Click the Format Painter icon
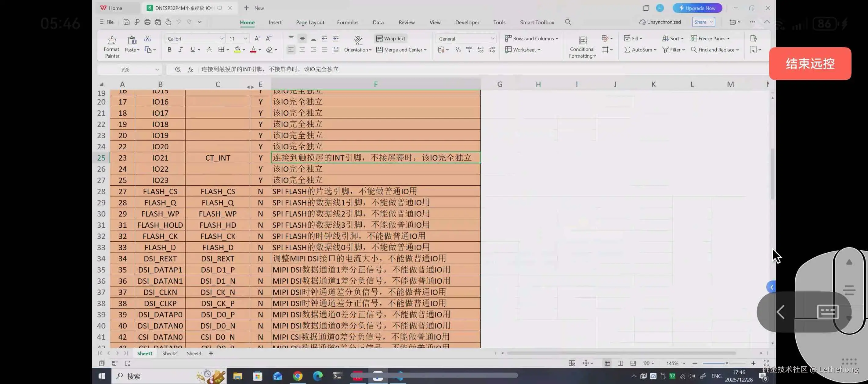 point(112,41)
